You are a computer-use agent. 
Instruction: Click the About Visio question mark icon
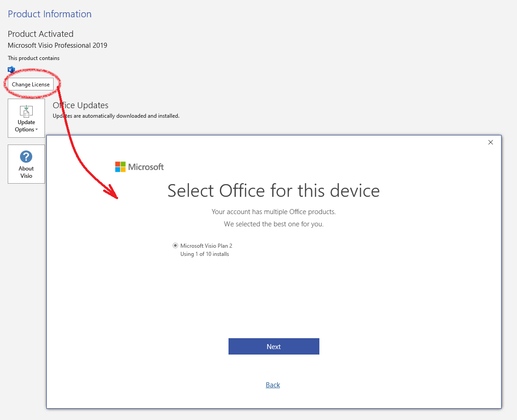pyautogui.click(x=26, y=157)
